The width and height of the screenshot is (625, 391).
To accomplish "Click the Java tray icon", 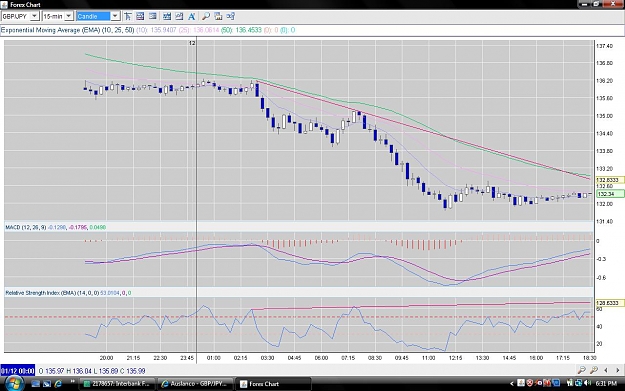I will click(x=521, y=383).
